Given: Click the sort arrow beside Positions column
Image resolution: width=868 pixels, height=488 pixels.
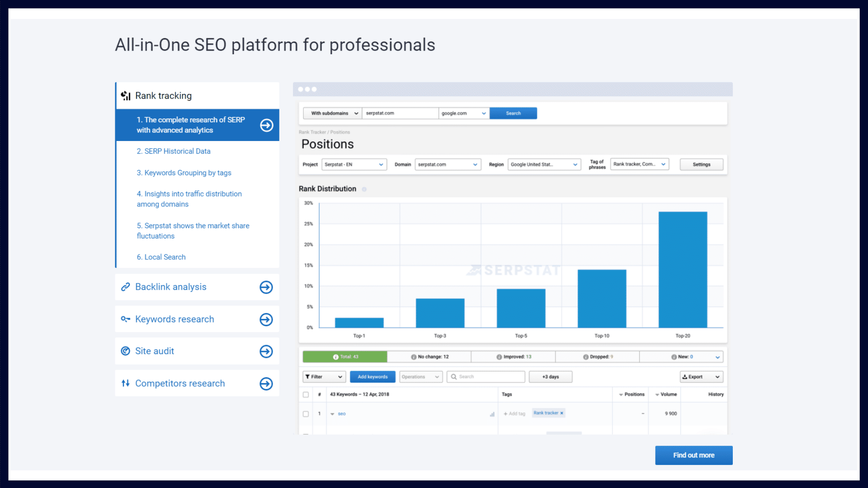Looking at the screenshot, I should point(621,395).
